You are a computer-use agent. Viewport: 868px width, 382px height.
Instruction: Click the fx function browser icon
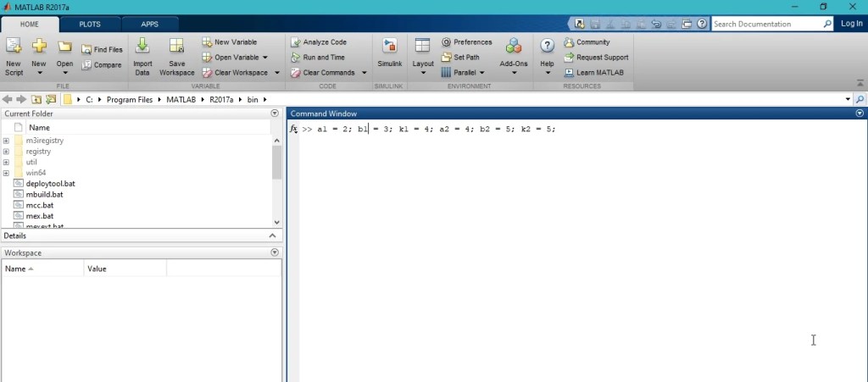click(x=294, y=129)
